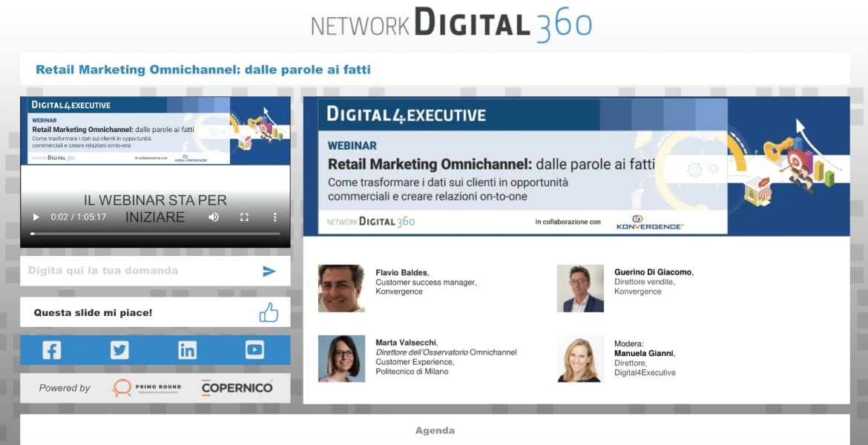The width and height of the screenshot is (868, 445).
Task: Send the question with the arrow icon
Action: coord(269,271)
